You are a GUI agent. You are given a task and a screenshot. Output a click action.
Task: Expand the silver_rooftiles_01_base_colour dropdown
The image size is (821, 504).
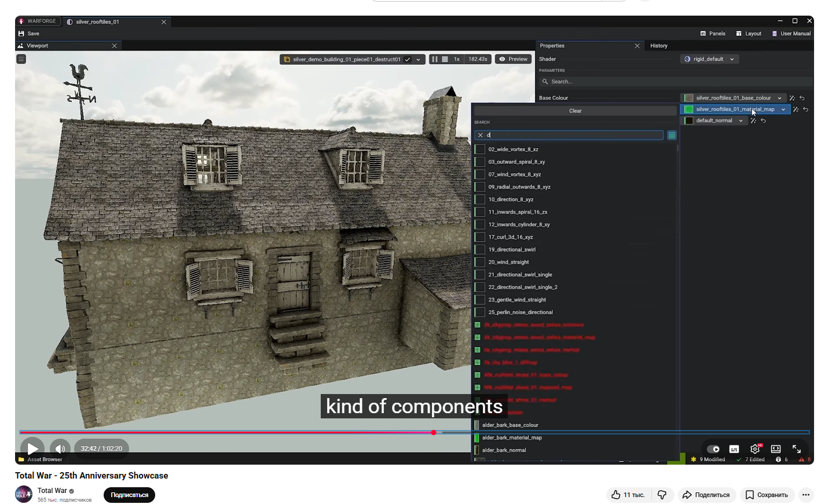pos(780,98)
